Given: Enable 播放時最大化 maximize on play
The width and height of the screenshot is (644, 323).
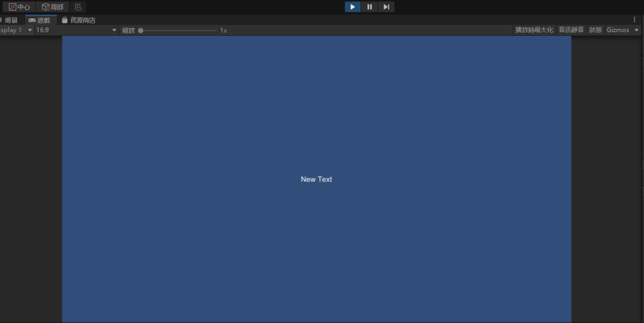Looking at the screenshot, I should 534,30.
